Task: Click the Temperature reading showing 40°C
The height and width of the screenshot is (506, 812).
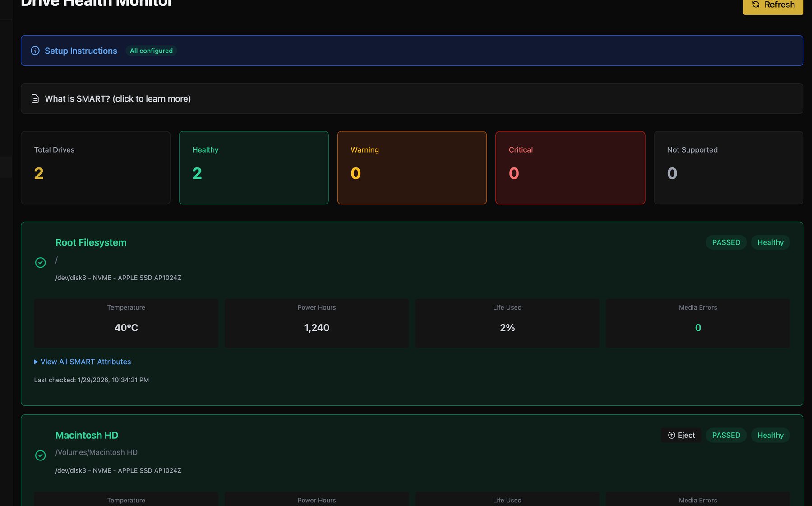Action: [x=126, y=323]
